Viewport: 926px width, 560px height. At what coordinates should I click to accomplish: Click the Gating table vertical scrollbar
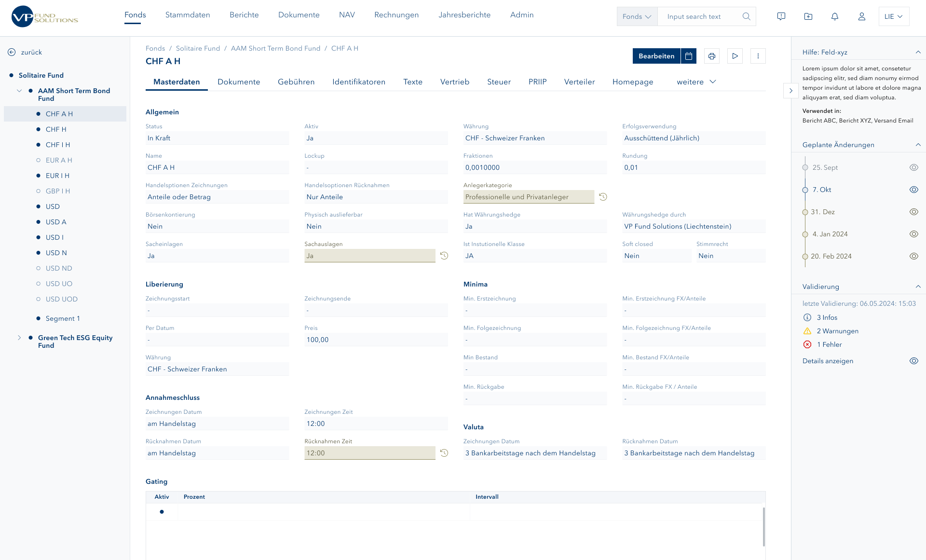tap(763, 526)
